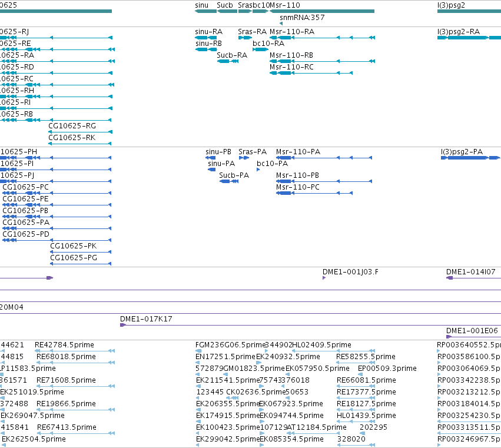Open the EK067923.5prime EST label
The height and width of the screenshot is (448, 501).
pos(291,404)
